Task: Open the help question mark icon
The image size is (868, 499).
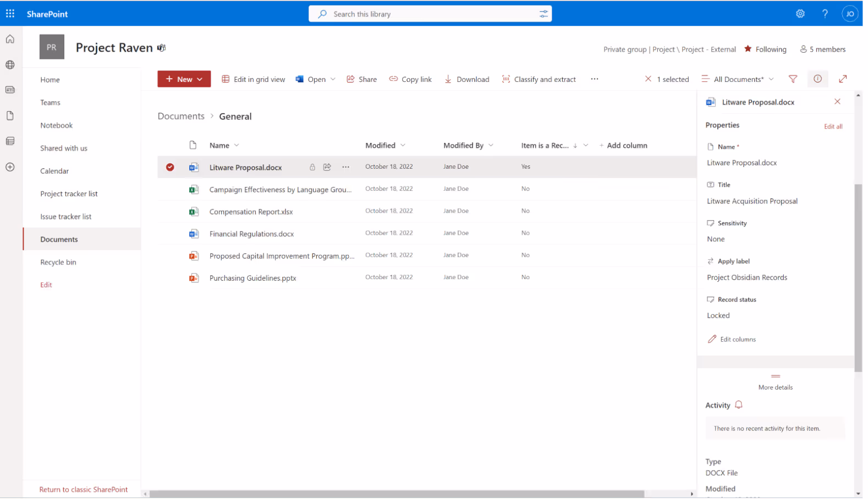Action: [825, 14]
